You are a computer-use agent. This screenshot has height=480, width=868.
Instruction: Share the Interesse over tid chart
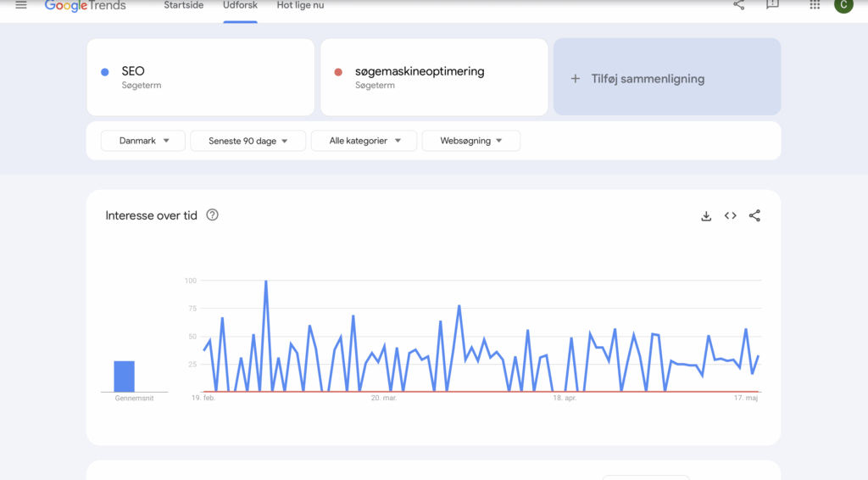(x=754, y=215)
